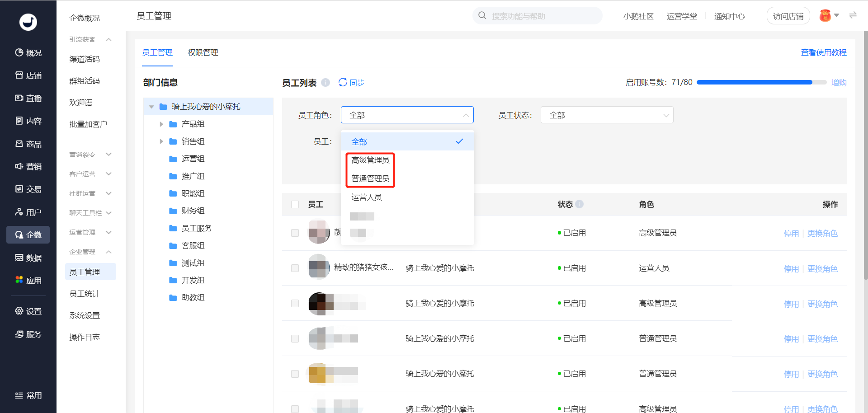The image size is (868, 413).
Task: Open the 营销 marketing section
Action: click(x=28, y=167)
